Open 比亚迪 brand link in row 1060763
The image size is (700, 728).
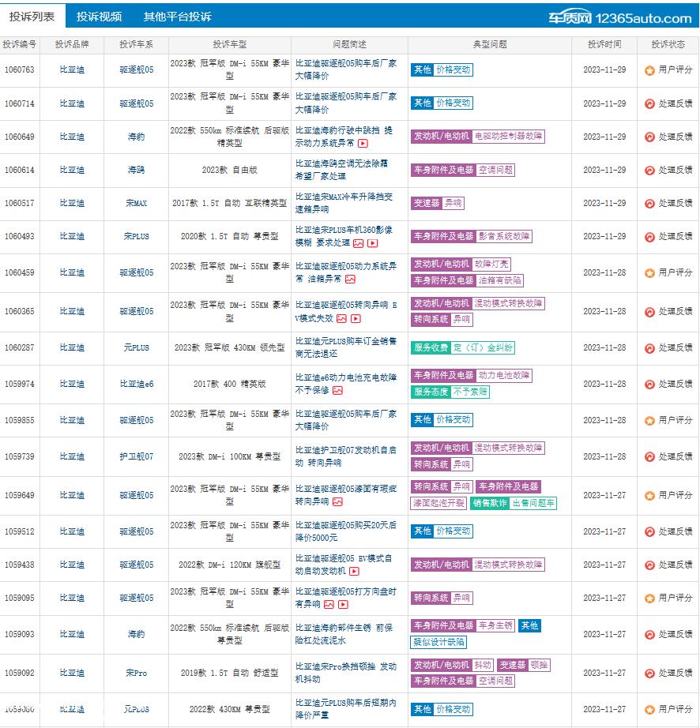pyautogui.click(x=72, y=69)
